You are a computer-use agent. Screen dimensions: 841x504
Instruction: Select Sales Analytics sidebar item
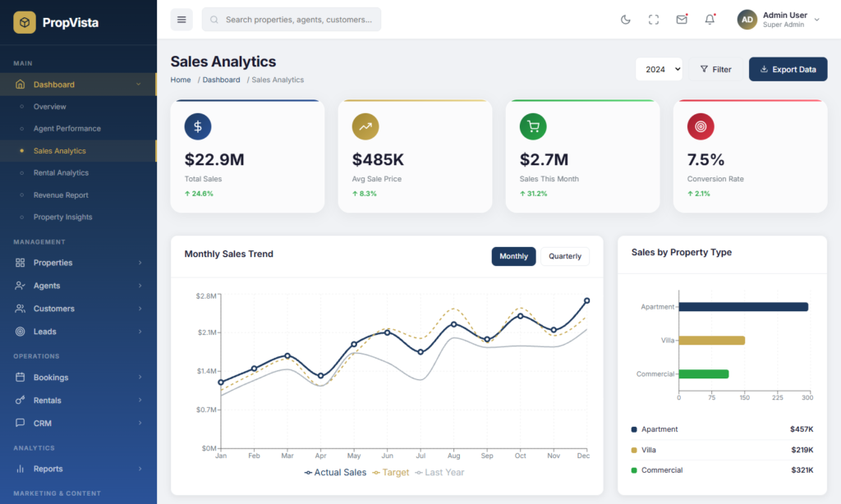pyautogui.click(x=78, y=151)
